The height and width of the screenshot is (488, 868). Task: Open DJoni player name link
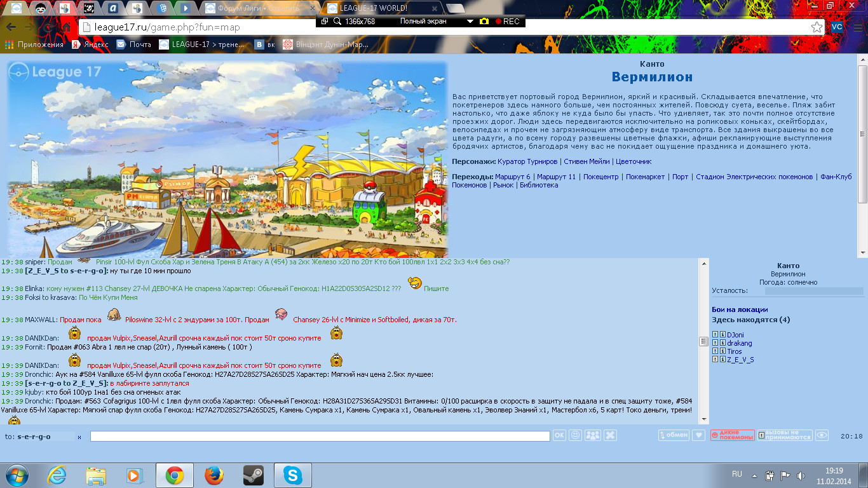click(x=735, y=335)
